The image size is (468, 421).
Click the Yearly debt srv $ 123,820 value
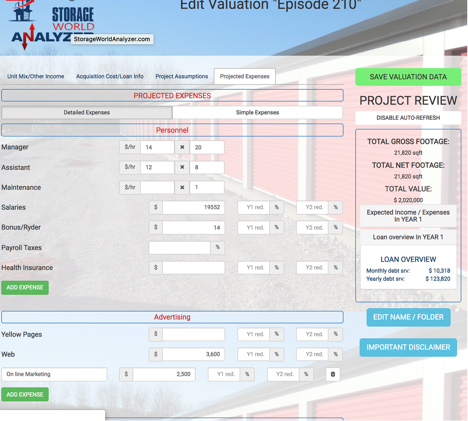click(x=438, y=279)
